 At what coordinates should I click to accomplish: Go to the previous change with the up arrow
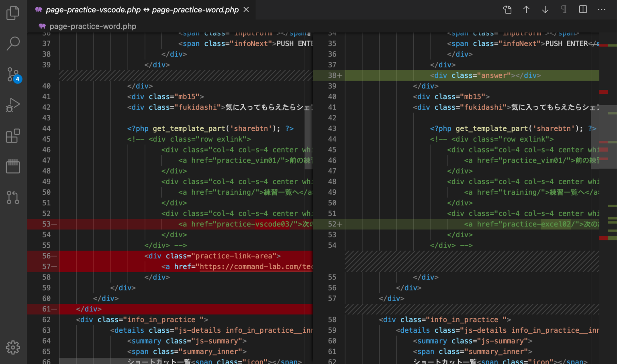pos(526,9)
